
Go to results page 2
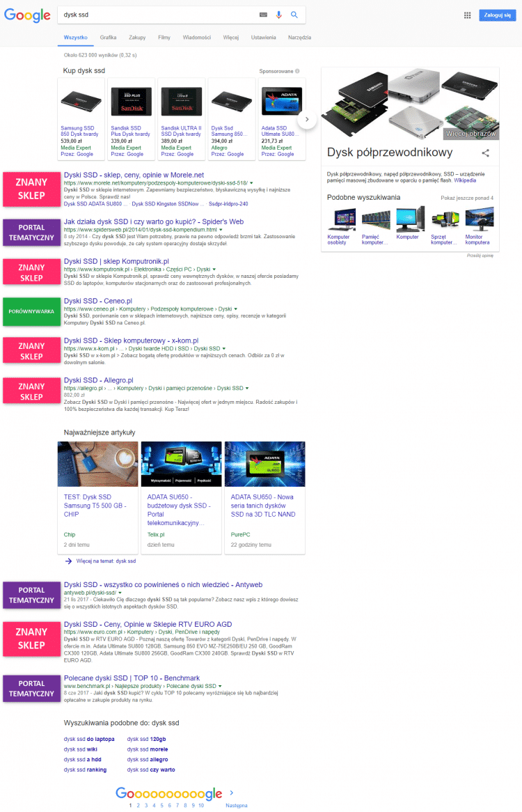(138, 805)
